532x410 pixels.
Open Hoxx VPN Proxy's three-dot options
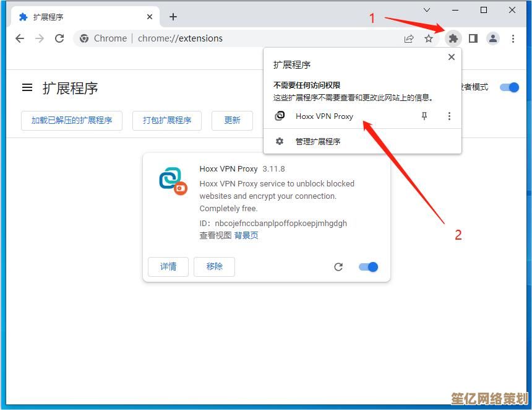[x=449, y=116]
